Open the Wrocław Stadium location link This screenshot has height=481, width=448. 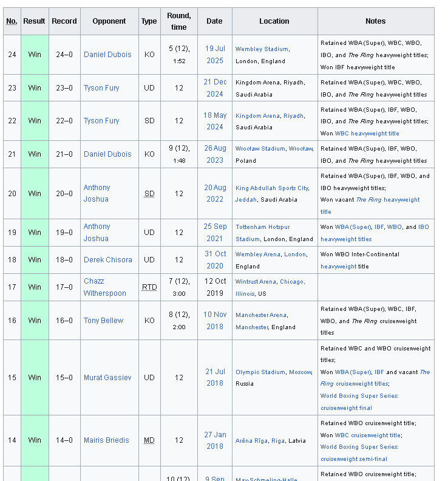pyautogui.click(x=260, y=149)
